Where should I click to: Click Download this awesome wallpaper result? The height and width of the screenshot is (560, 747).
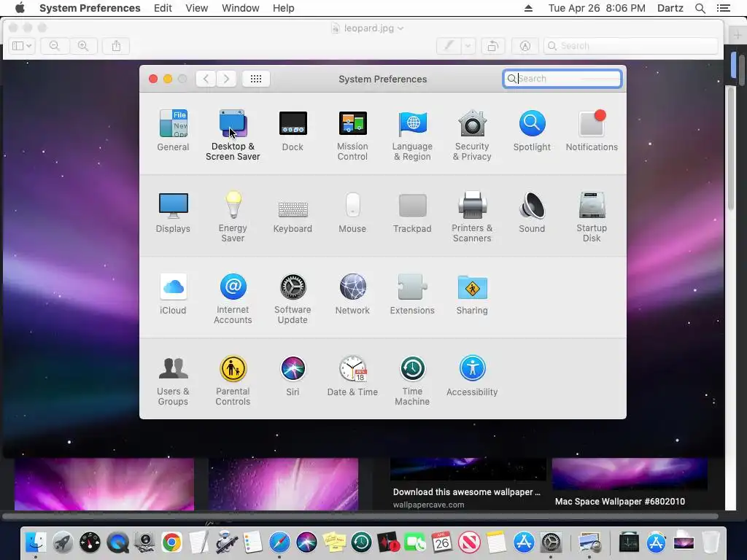click(466, 492)
